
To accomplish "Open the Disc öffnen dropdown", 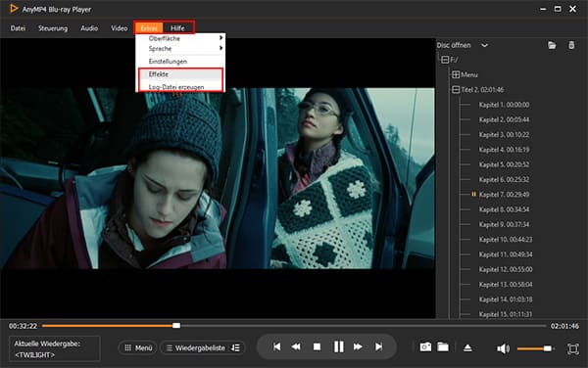I will point(484,45).
